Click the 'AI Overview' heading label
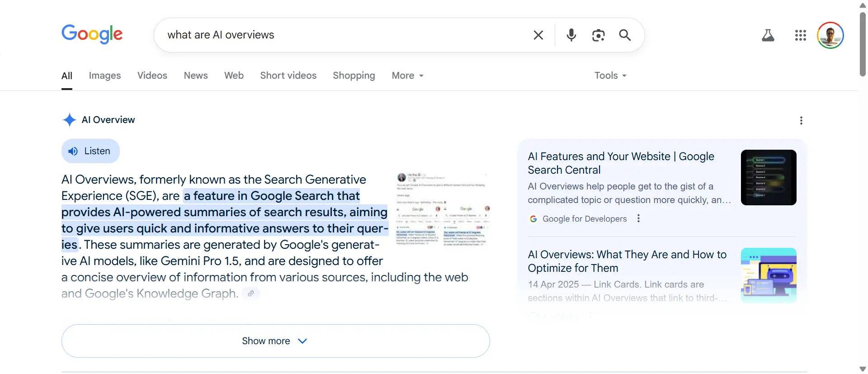The height and width of the screenshot is (374, 868). point(108,120)
